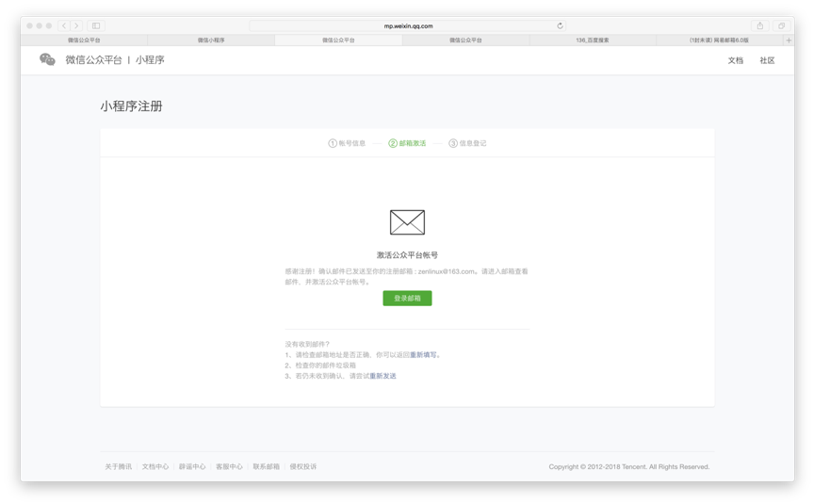Viewport: 814px width, 504px height.
Task: Go forward with Safari's forward arrow
Action: pos(76,25)
